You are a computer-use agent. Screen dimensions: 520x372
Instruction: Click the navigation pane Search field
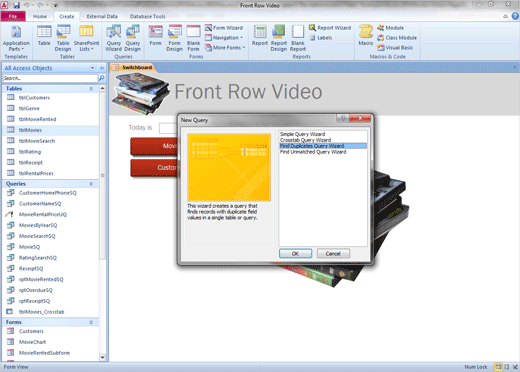click(x=50, y=78)
